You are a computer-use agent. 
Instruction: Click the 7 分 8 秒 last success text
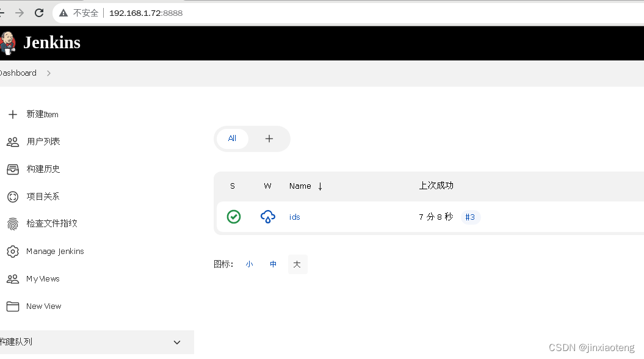click(436, 217)
